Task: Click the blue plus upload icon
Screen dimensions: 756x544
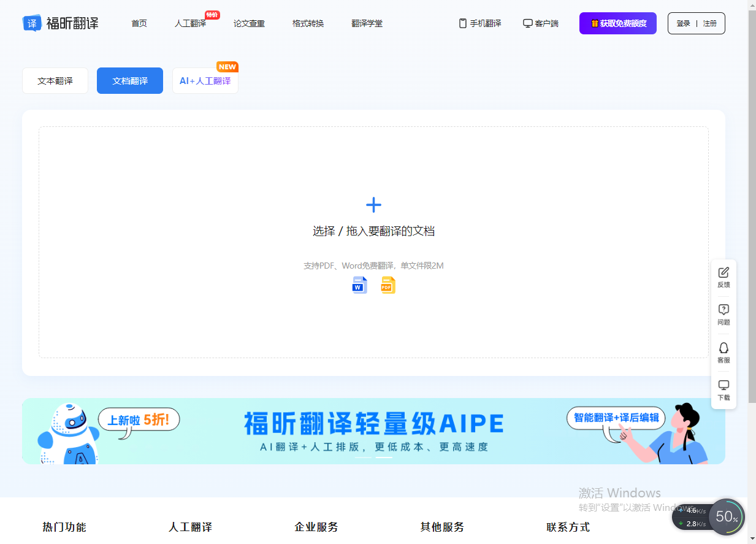Action: (373, 205)
